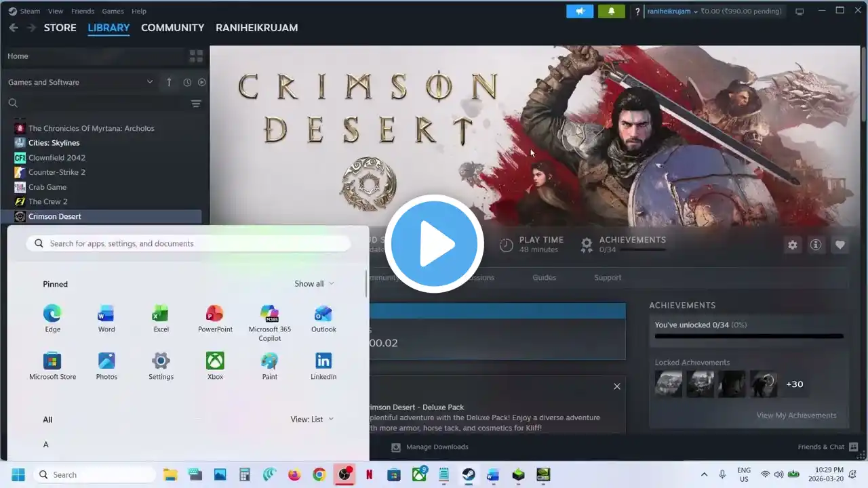Sort library using the up arrow button

pos(169,82)
